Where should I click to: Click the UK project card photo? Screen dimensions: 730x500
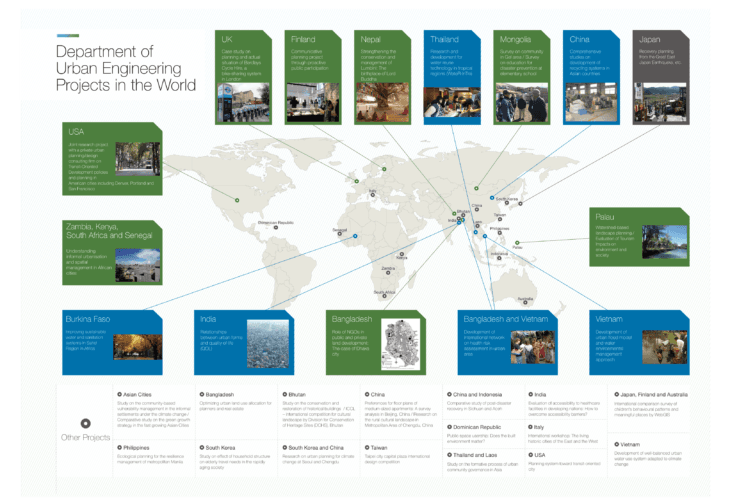pos(243,102)
